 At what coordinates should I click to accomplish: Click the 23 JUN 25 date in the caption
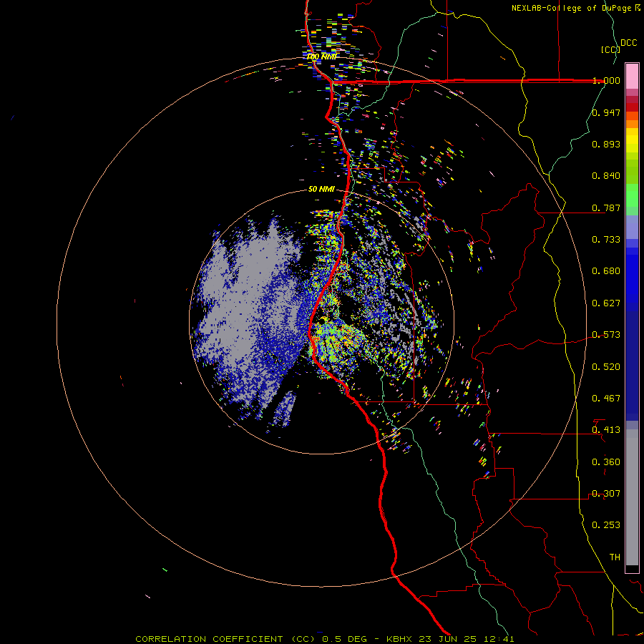click(448, 639)
